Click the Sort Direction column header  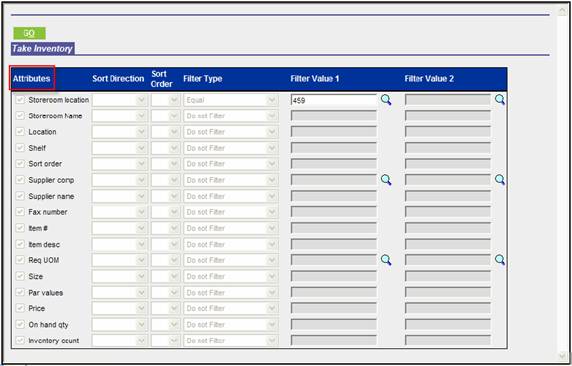[x=118, y=78]
